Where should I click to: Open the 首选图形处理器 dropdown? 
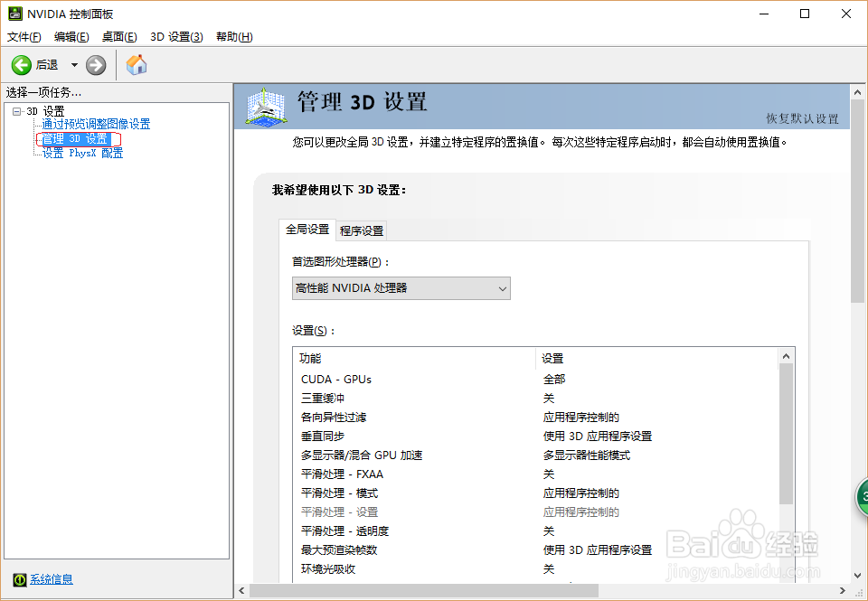401,288
